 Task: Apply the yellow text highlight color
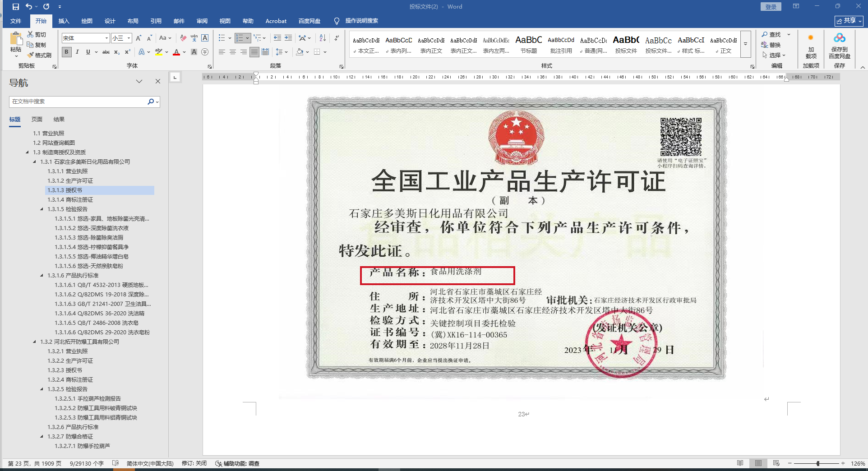point(158,52)
